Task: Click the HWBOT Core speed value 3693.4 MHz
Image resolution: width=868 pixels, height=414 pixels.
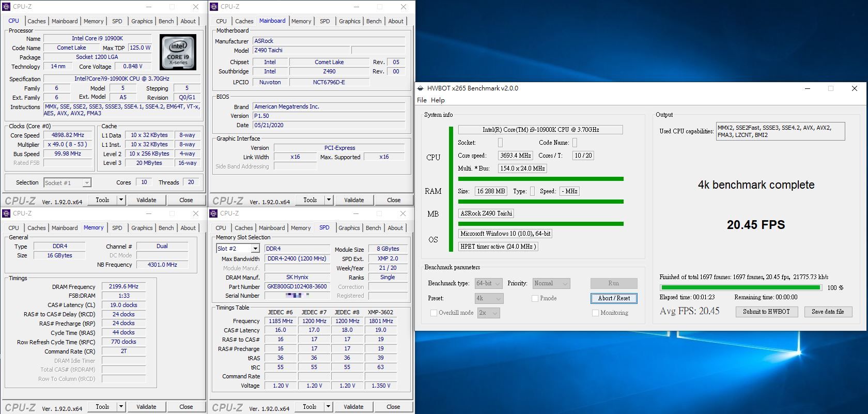Action: click(x=516, y=156)
